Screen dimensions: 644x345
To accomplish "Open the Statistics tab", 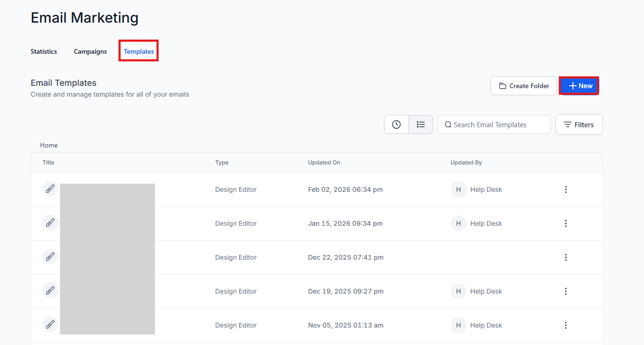I will (x=44, y=51).
